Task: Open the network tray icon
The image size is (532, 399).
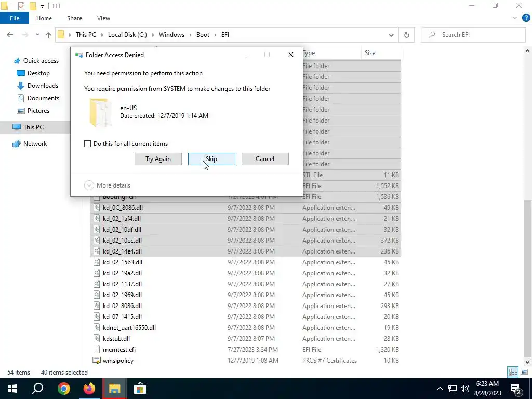Action: 453,389
